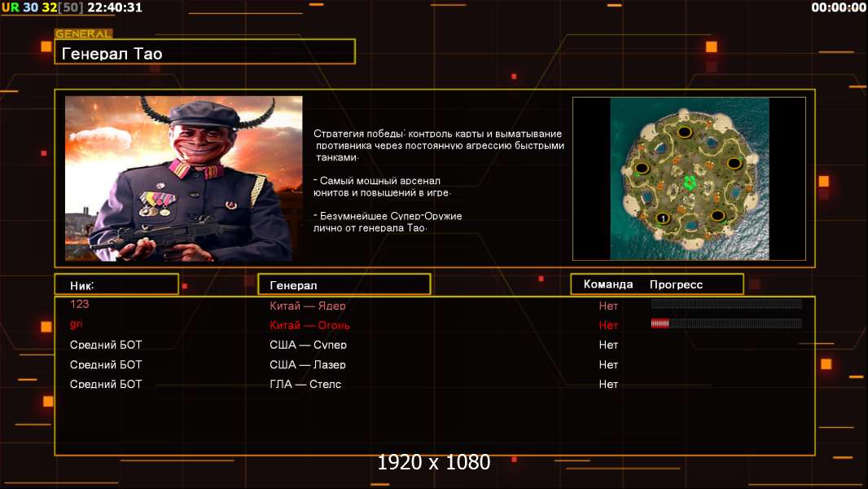Click the GENERAL label tab
Screen dimensions: 868x489
point(84,33)
